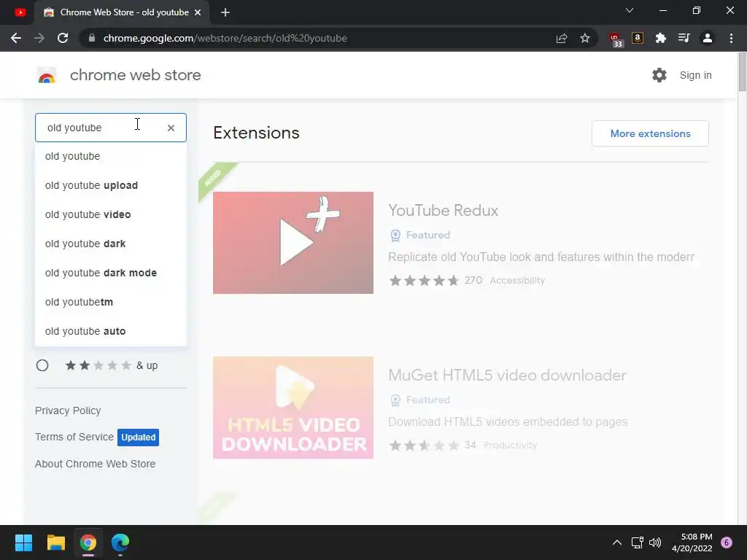Sign in to the web store
747x560 pixels.
click(x=695, y=75)
